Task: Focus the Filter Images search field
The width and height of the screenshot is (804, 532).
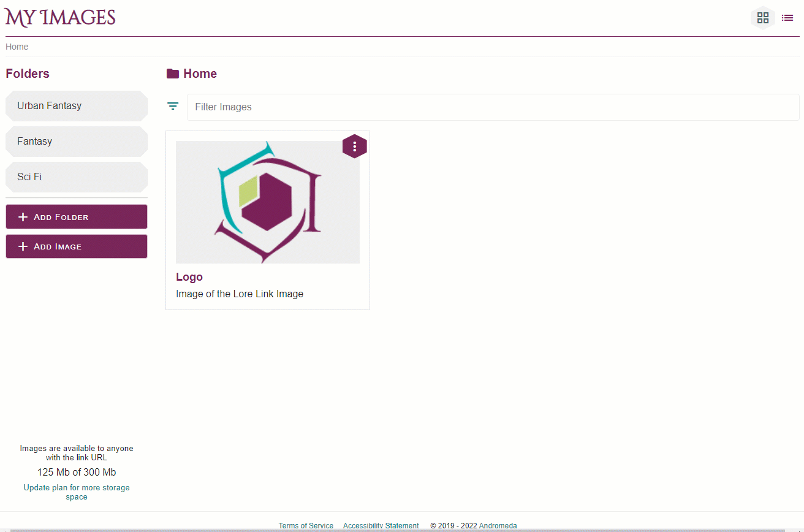Action: pos(493,107)
